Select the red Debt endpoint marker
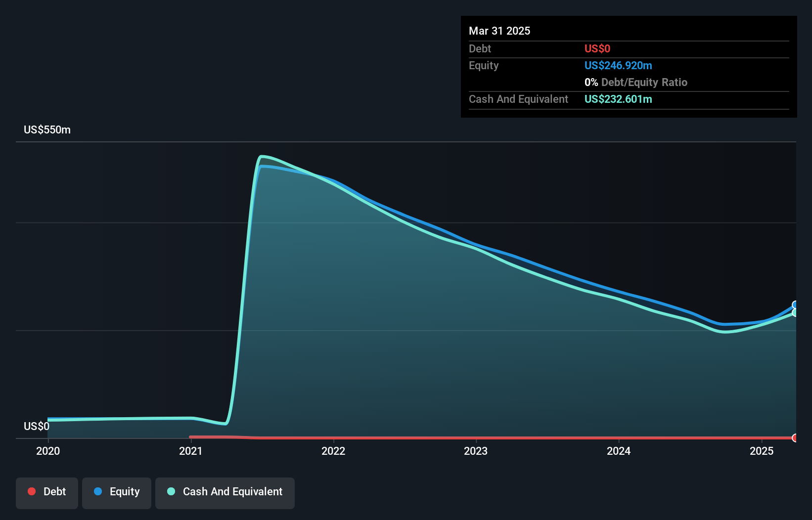Viewport: 812px width, 520px height. tap(795, 438)
